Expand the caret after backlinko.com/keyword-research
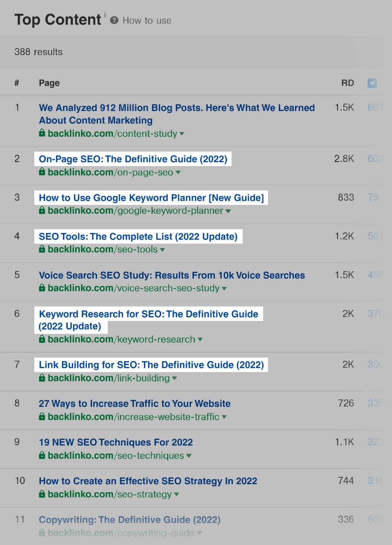 (200, 340)
